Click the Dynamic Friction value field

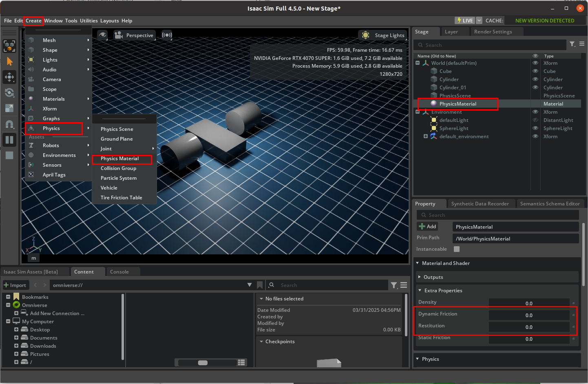pyautogui.click(x=529, y=315)
